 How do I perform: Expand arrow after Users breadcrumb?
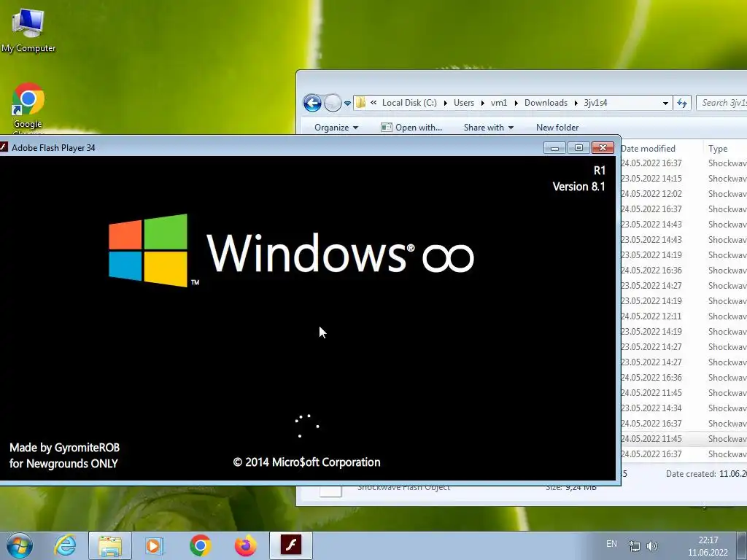483,103
